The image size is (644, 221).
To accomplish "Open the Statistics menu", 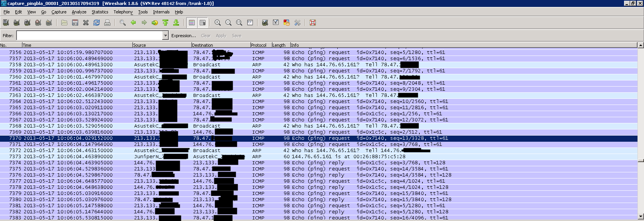I will (100, 12).
